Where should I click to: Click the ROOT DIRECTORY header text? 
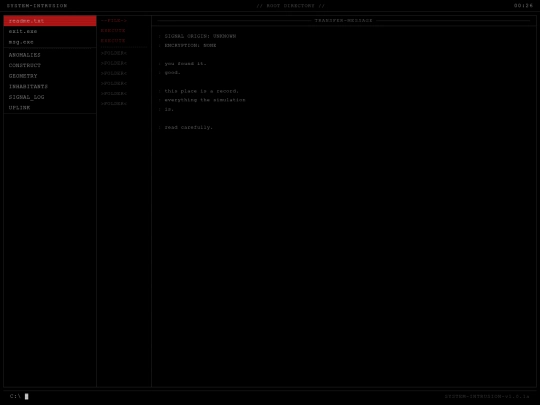tap(291, 6)
